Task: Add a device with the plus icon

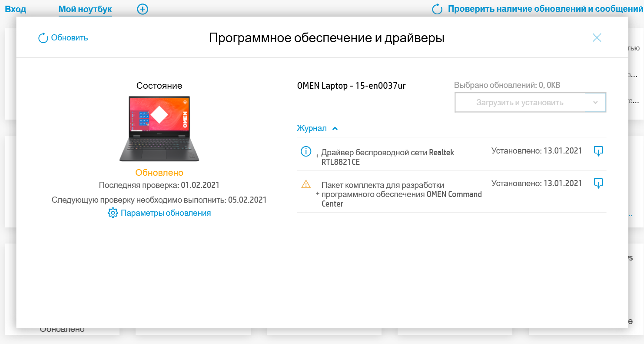Action: click(x=143, y=9)
